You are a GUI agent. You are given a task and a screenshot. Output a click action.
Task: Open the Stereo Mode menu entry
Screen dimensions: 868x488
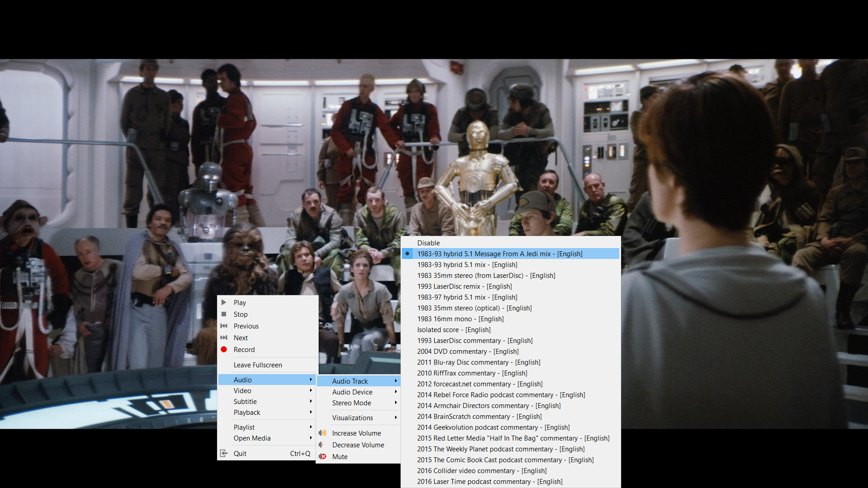358,403
